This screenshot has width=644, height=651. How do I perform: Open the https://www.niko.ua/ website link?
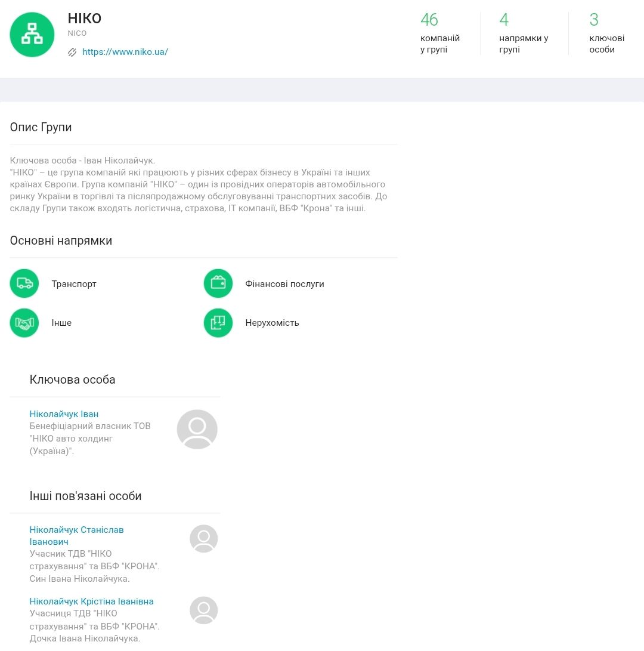click(x=125, y=52)
